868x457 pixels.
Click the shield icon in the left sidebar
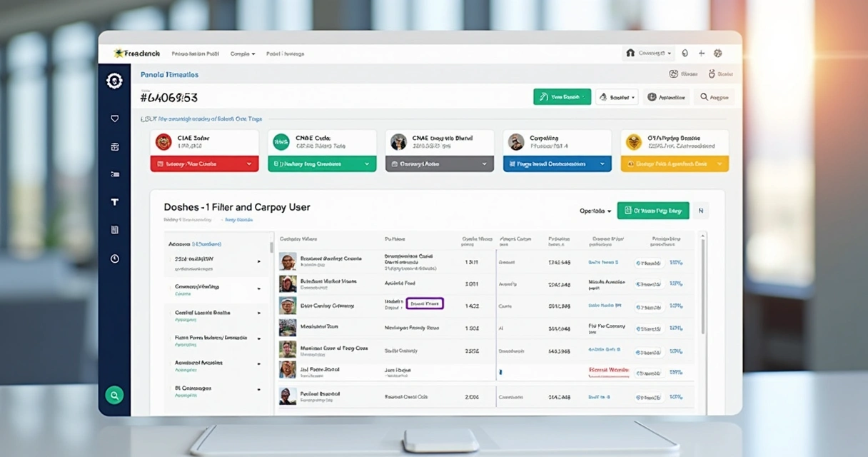114,119
